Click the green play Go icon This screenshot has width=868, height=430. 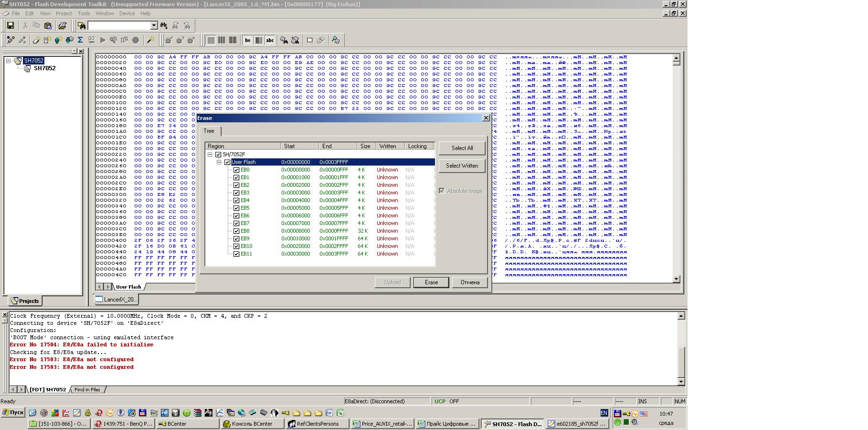click(102, 40)
